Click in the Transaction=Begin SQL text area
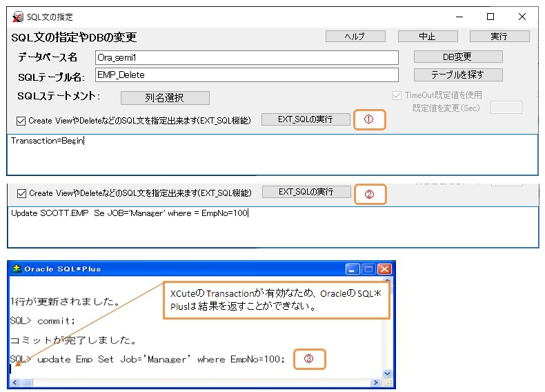This screenshot has height=392, width=545. [x=272, y=155]
